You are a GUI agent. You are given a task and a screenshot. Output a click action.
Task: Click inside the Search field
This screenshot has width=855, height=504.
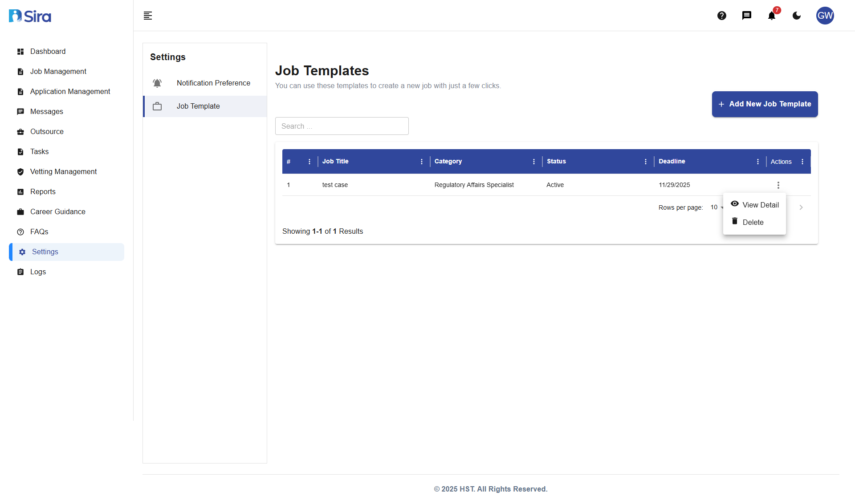tap(342, 126)
